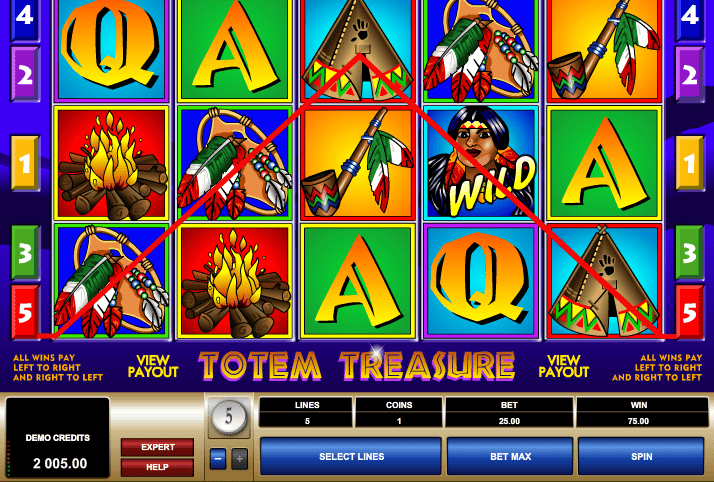Image resolution: width=714 pixels, height=482 pixels.
Task: Open right View Payout link
Action: [x=564, y=366]
